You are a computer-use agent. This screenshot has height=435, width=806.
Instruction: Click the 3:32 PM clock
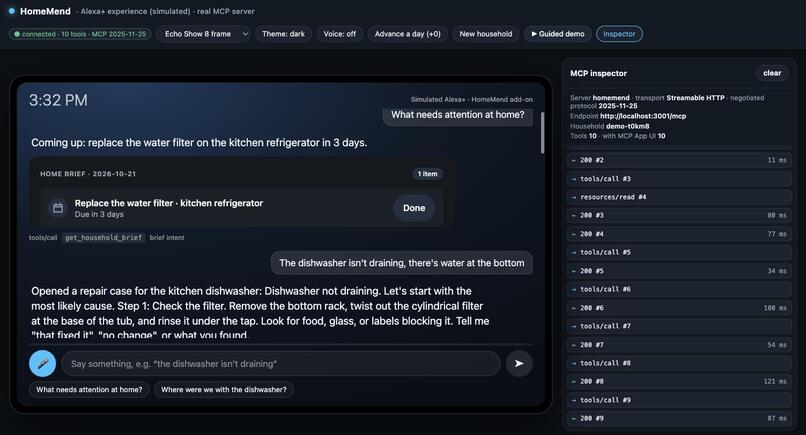58,100
